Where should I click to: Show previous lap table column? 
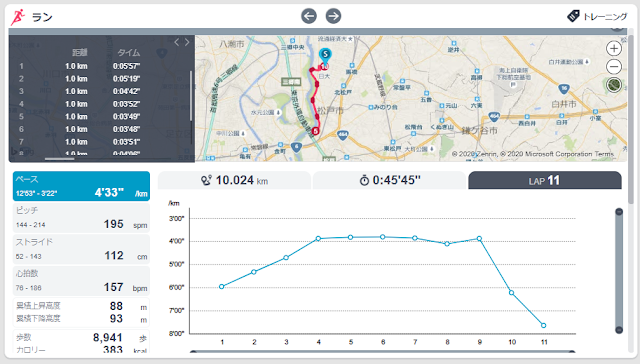[176, 42]
